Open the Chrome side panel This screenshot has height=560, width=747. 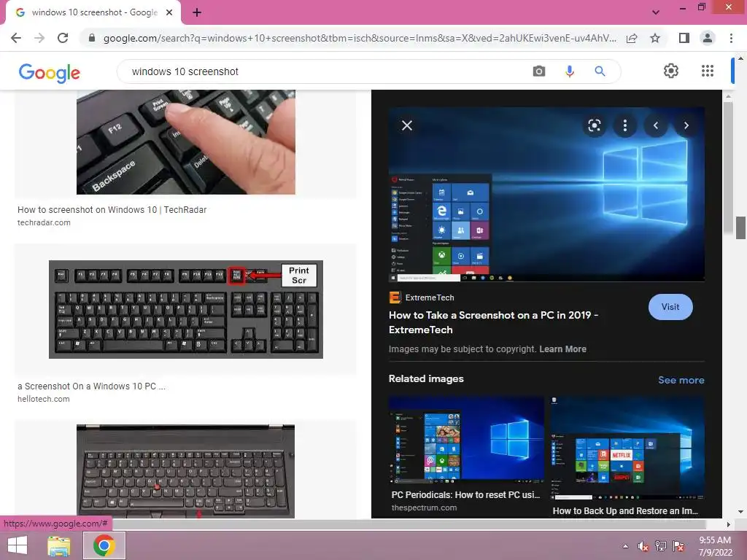point(684,38)
